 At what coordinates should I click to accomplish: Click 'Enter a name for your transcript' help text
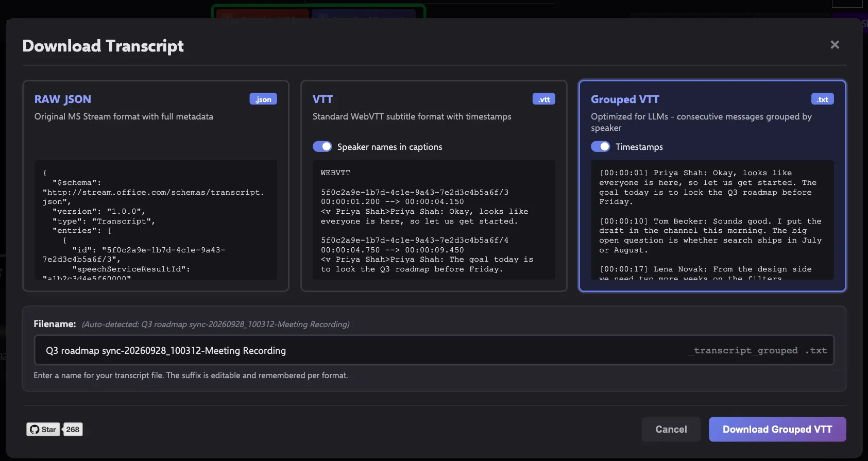coord(191,375)
